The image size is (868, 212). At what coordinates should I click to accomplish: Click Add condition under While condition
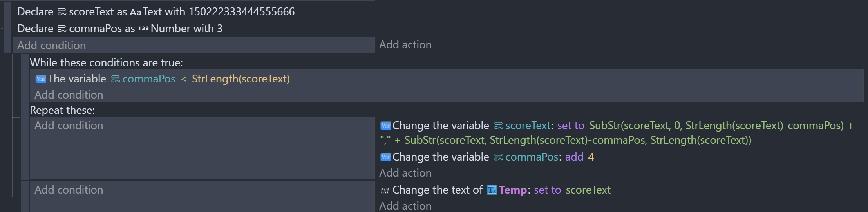[x=69, y=95]
